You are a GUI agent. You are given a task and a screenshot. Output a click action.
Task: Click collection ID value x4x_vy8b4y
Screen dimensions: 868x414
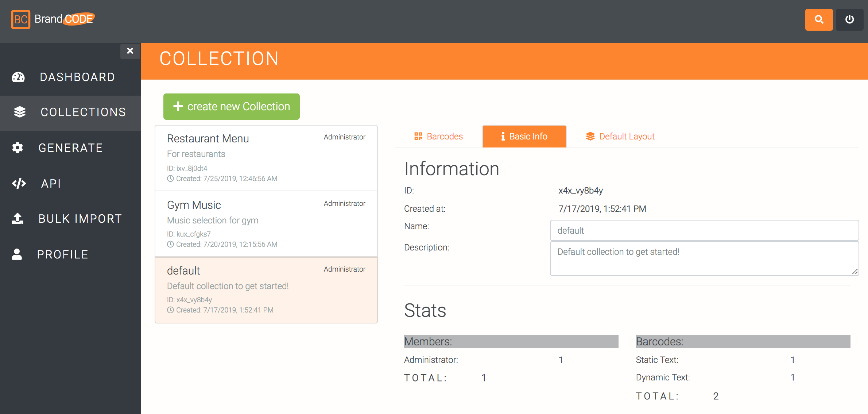581,191
